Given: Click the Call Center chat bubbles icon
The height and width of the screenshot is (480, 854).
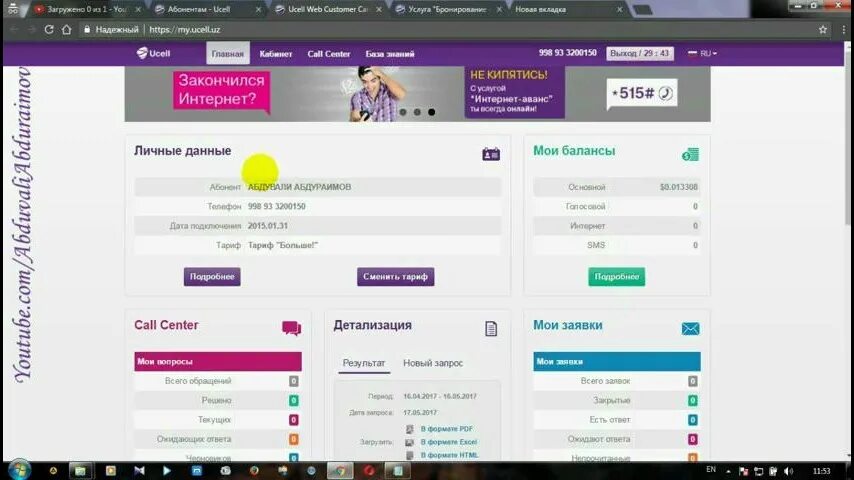Looking at the screenshot, I should click(291, 328).
